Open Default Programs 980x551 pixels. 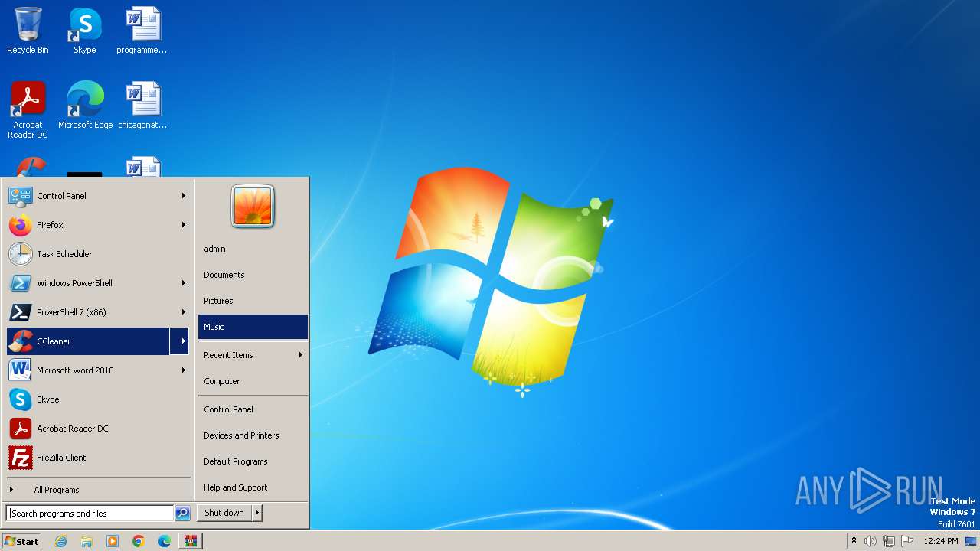pyautogui.click(x=253, y=461)
